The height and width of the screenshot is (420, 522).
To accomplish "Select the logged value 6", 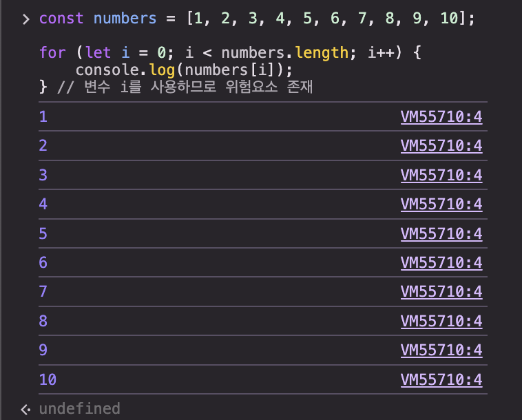I will coord(43,262).
